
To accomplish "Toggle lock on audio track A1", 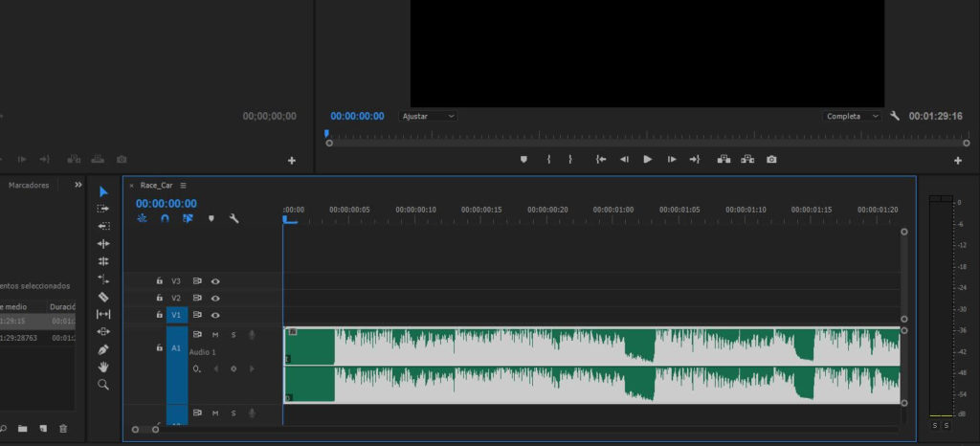I will (160, 348).
